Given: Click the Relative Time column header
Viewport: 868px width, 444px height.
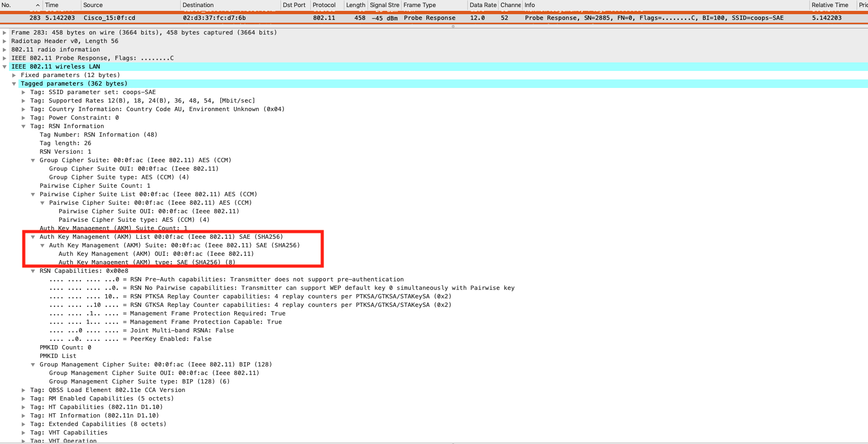Looking at the screenshot, I should [830, 5].
